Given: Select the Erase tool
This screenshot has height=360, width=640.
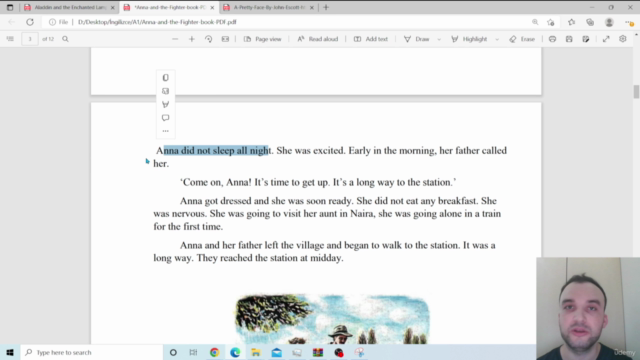Looking at the screenshot, I should coord(522,39).
